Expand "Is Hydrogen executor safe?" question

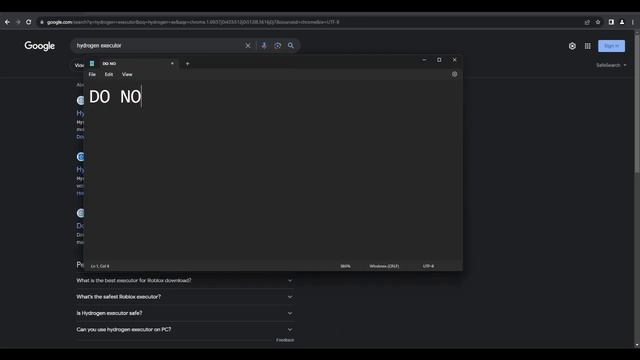[185, 313]
